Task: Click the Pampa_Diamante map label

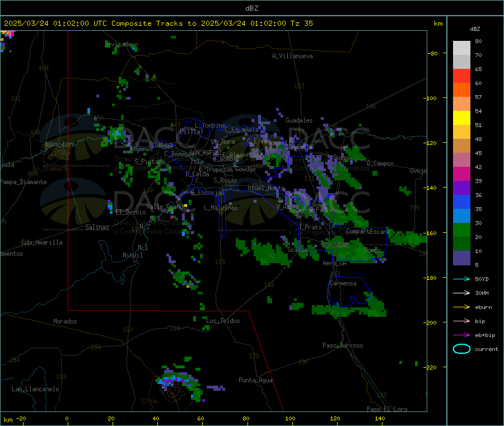Action: coord(23,182)
